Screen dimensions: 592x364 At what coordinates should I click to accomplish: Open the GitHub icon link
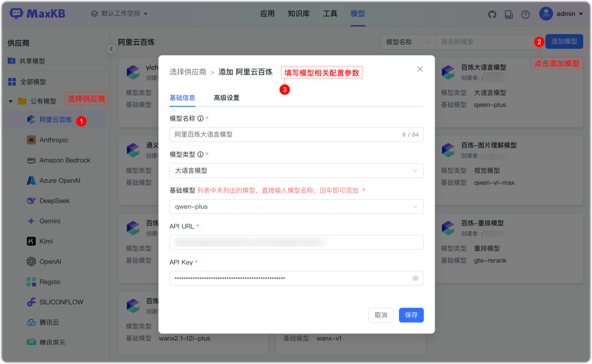tap(492, 14)
